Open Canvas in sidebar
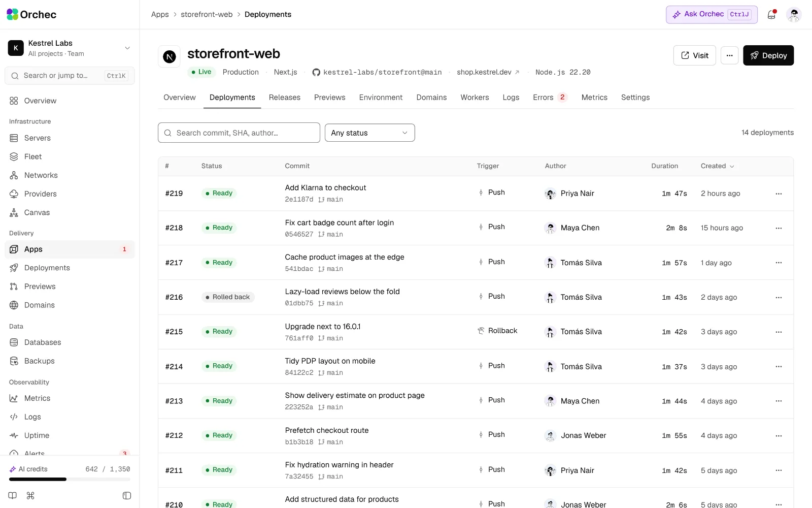 (x=70, y=212)
